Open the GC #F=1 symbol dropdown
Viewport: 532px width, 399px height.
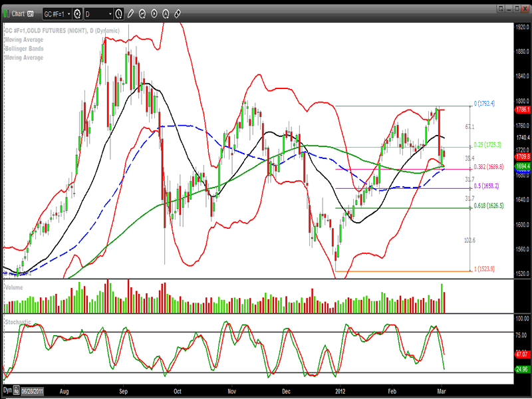tap(57, 14)
